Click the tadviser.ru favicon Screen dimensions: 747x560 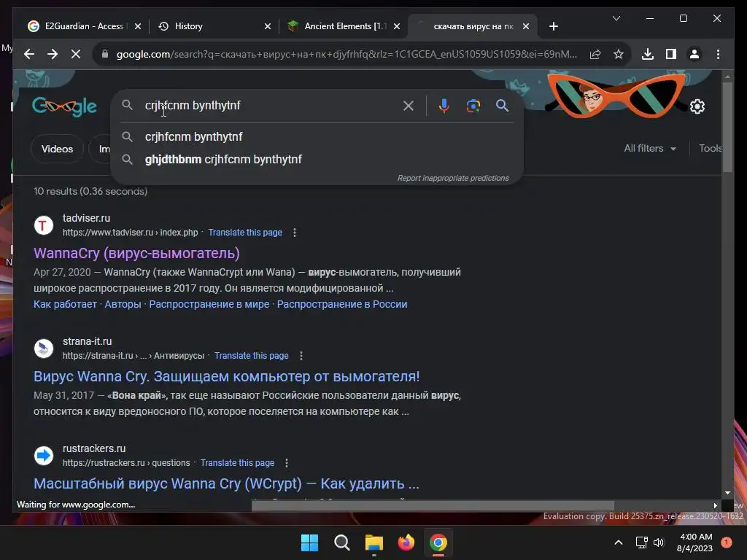point(43,225)
